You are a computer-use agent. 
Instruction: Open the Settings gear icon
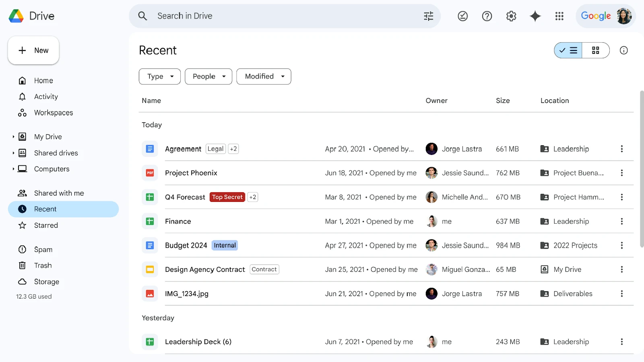click(x=511, y=16)
